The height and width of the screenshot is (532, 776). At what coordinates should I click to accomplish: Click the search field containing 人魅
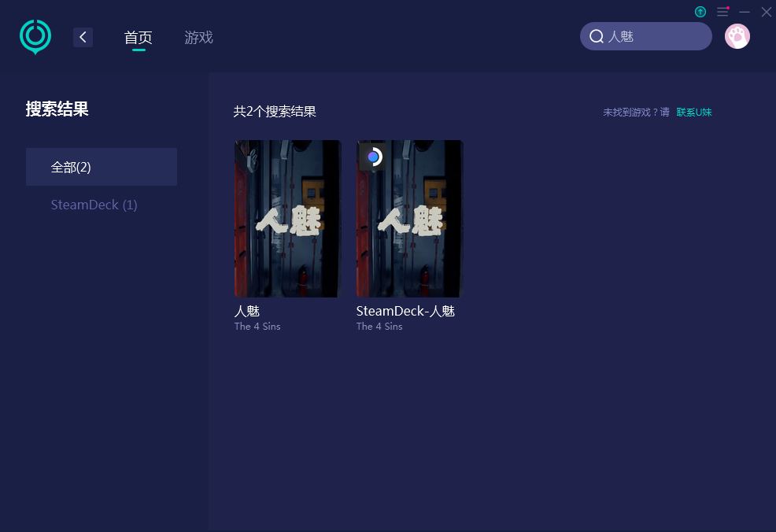[646, 36]
